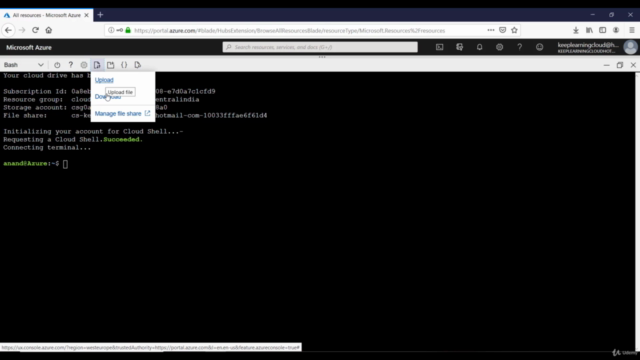Open Azure help question mark in header
The image size is (640, 360).
pyautogui.click(x=520, y=47)
